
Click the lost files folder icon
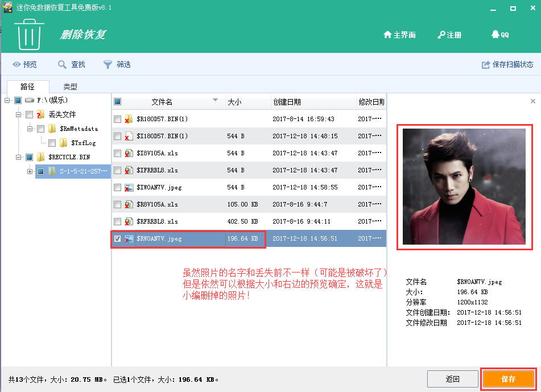(40, 114)
